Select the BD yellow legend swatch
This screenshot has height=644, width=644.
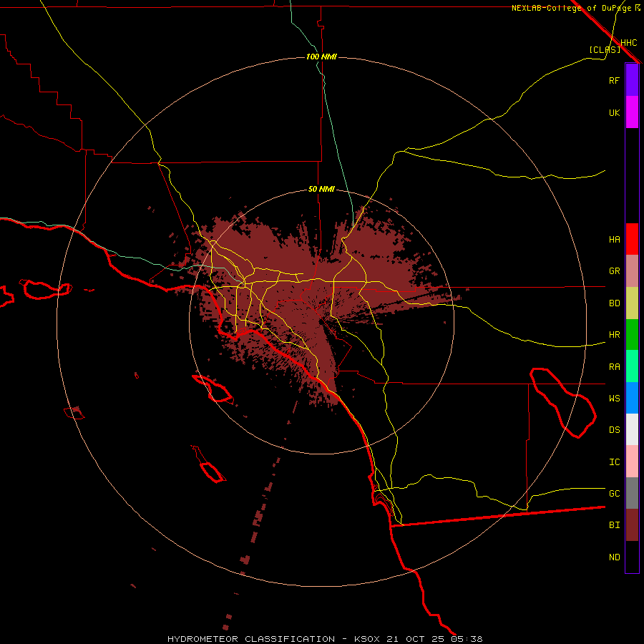point(632,303)
